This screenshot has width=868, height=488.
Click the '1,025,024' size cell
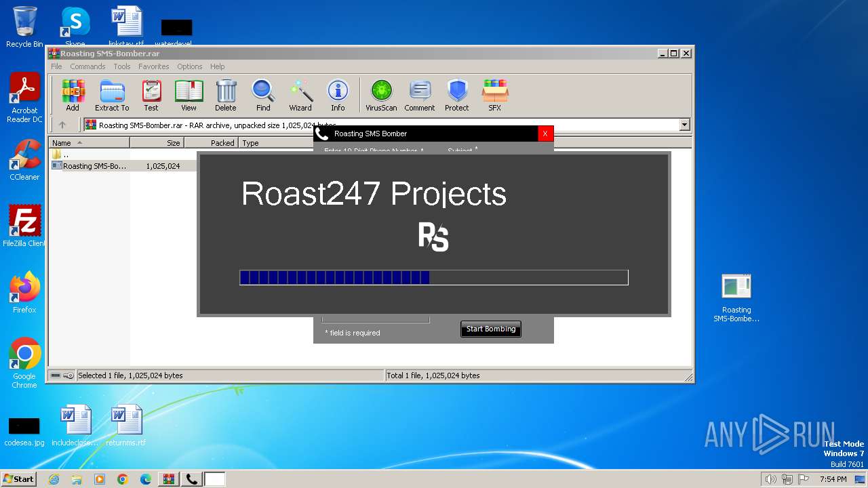click(x=163, y=166)
